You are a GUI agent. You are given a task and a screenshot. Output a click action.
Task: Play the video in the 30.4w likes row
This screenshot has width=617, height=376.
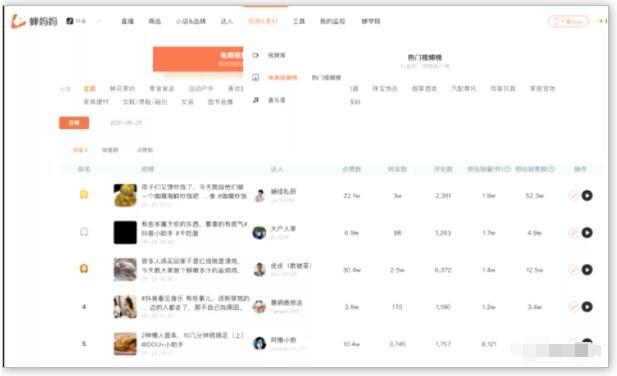[587, 270]
